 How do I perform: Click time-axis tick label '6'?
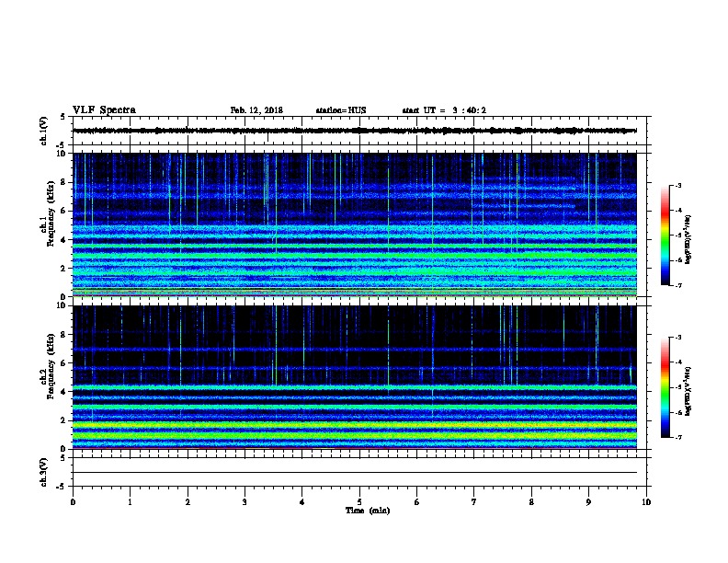pyautogui.click(x=417, y=502)
